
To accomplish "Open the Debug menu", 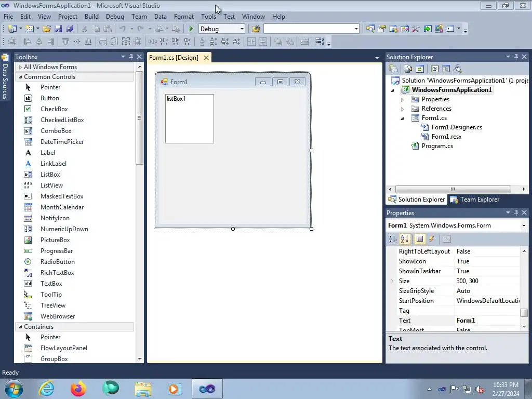I will [x=115, y=16].
